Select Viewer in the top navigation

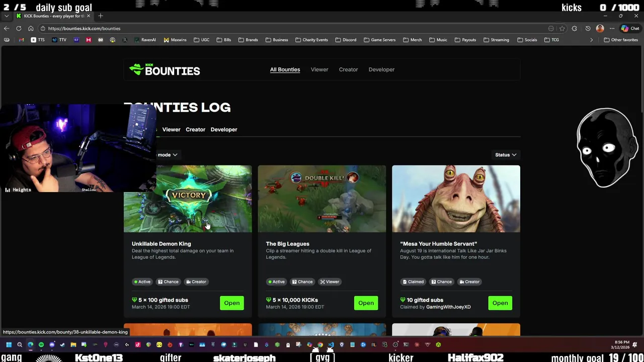(x=319, y=69)
